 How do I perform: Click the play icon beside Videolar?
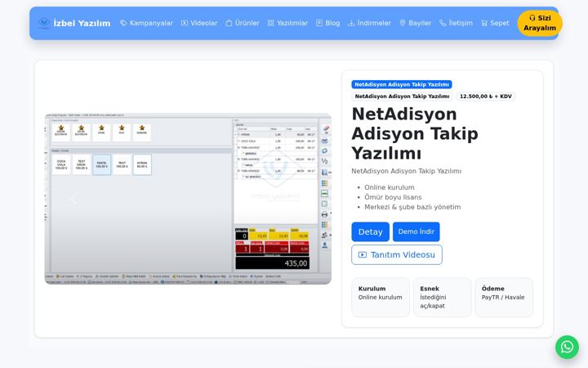pos(185,23)
